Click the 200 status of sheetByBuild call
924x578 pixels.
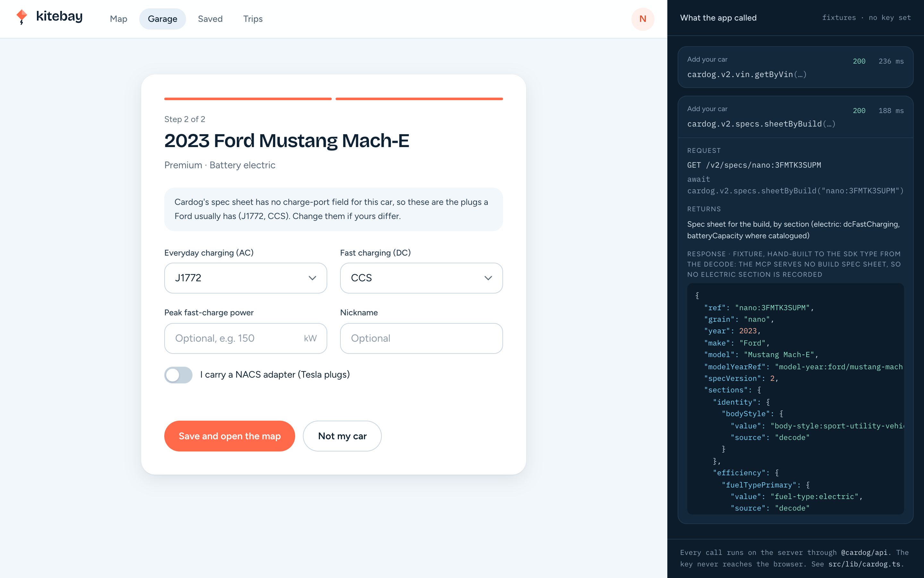(859, 110)
